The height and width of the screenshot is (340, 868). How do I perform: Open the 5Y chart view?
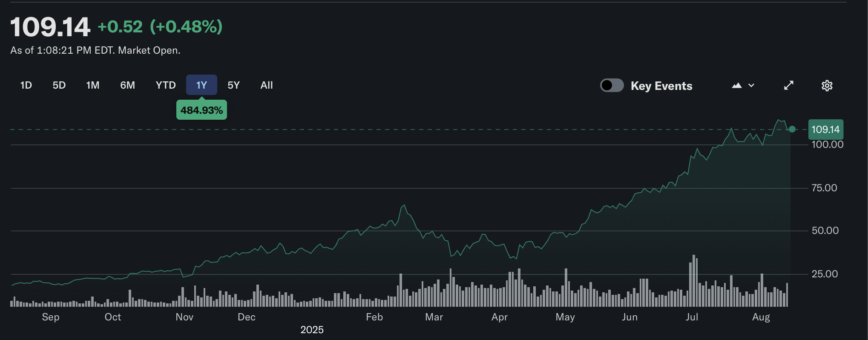tap(233, 85)
